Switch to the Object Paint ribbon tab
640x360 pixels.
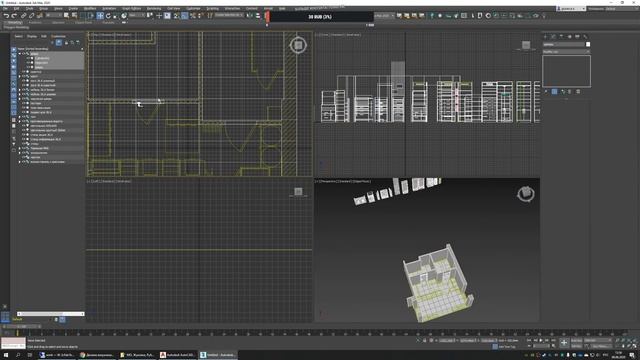point(84,22)
